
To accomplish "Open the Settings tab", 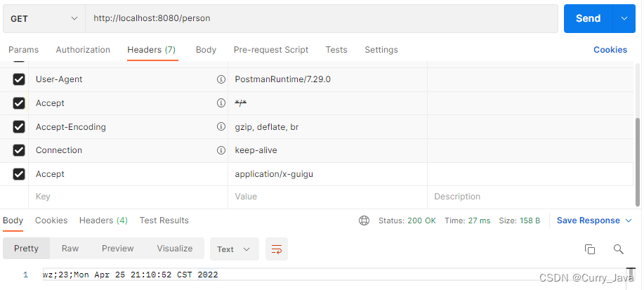I will [x=381, y=50].
